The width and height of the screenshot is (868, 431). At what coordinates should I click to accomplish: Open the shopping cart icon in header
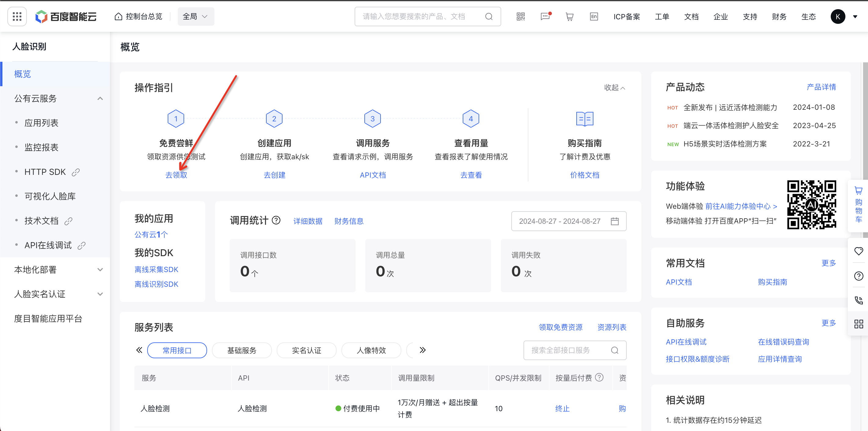pyautogui.click(x=570, y=17)
